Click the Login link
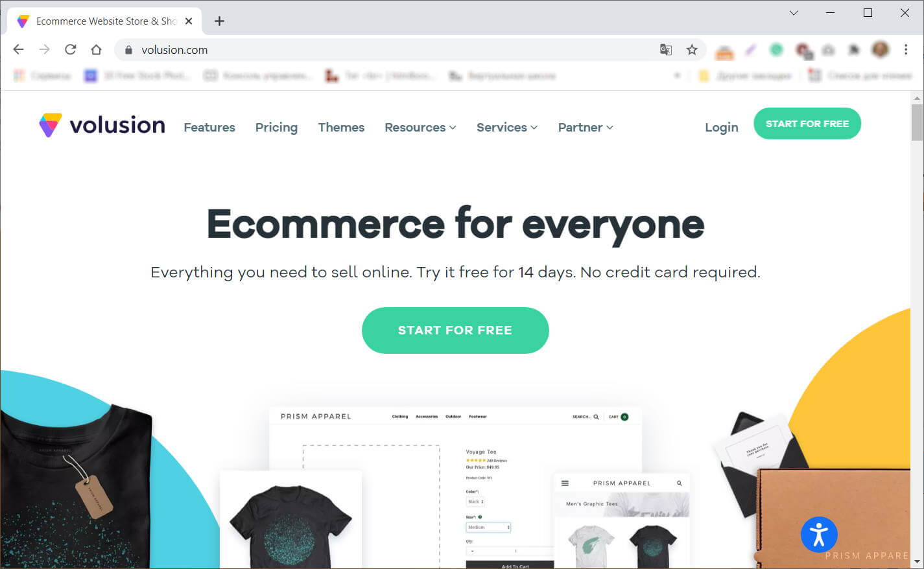 722,128
